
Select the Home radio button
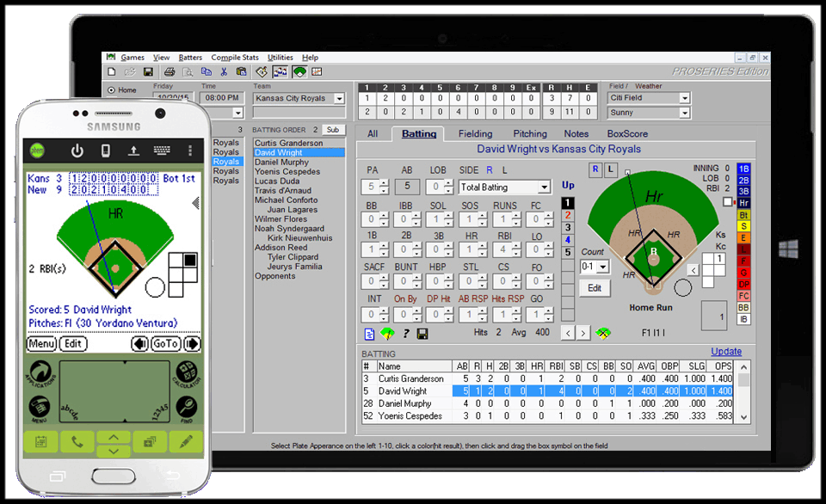(111, 90)
